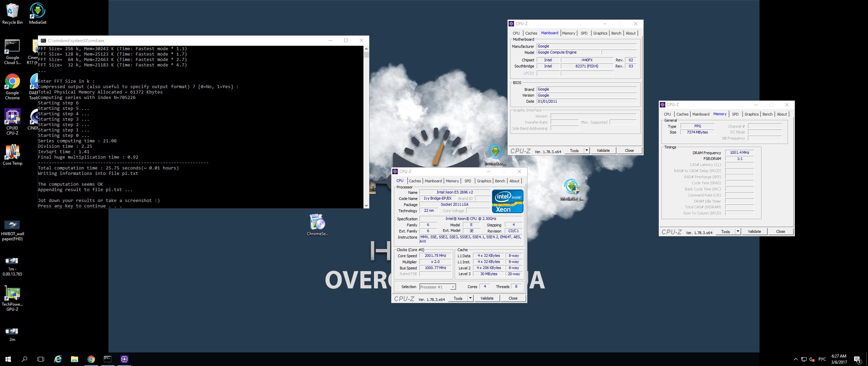Open About tab in the Memory CPU-Z window
The height and width of the screenshot is (366, 868).
(x=782, y=114)
